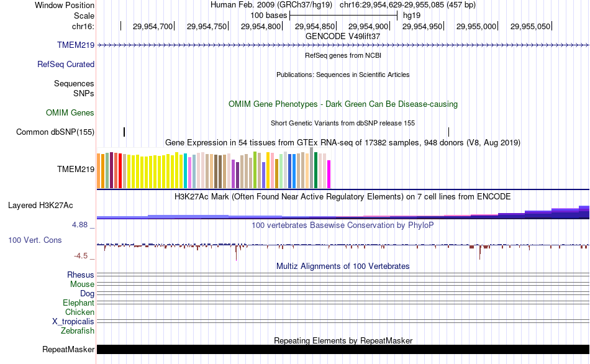Click the GENCODE V49lift37 track title

click(343, 36)
